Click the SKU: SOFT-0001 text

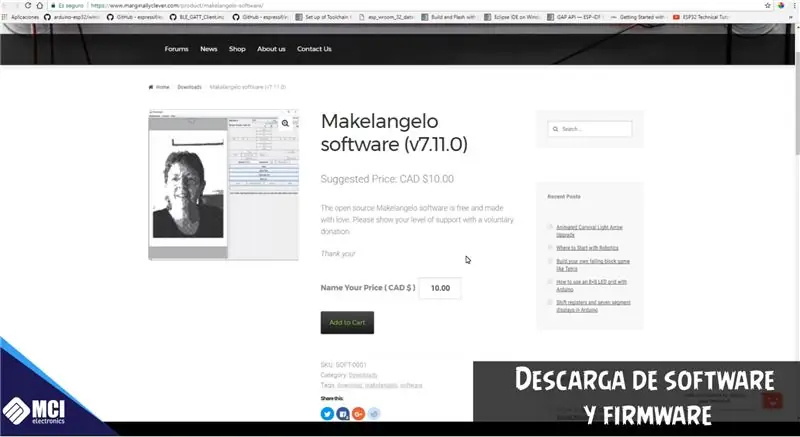[x=343, y=365]
